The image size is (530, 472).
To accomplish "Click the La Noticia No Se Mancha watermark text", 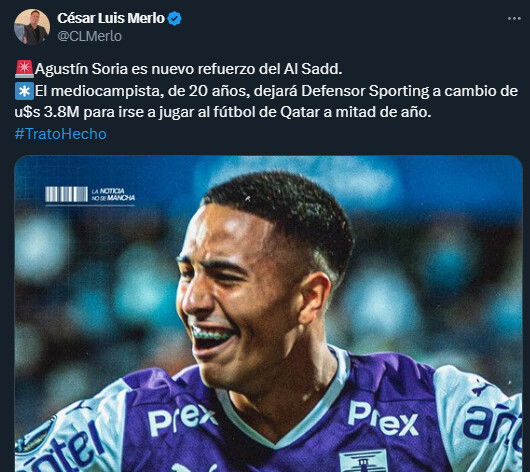I will coord(113,194).
